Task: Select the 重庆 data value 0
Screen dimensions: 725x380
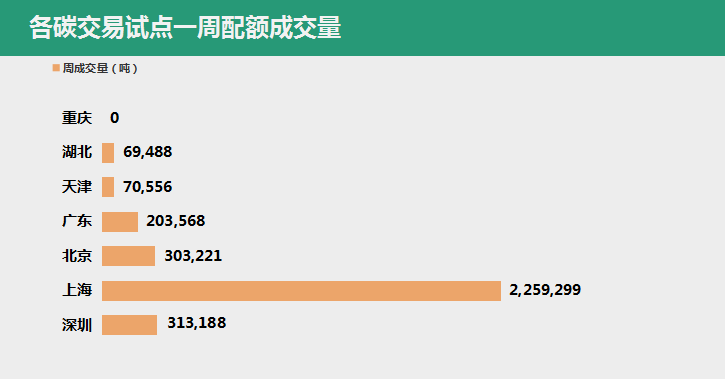Action: coord(115,118)
